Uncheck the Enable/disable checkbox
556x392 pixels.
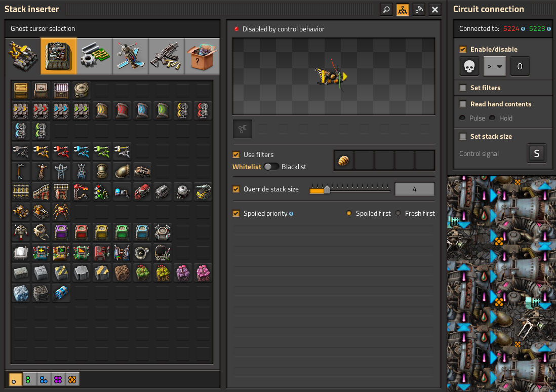click(x=463, y=49)
